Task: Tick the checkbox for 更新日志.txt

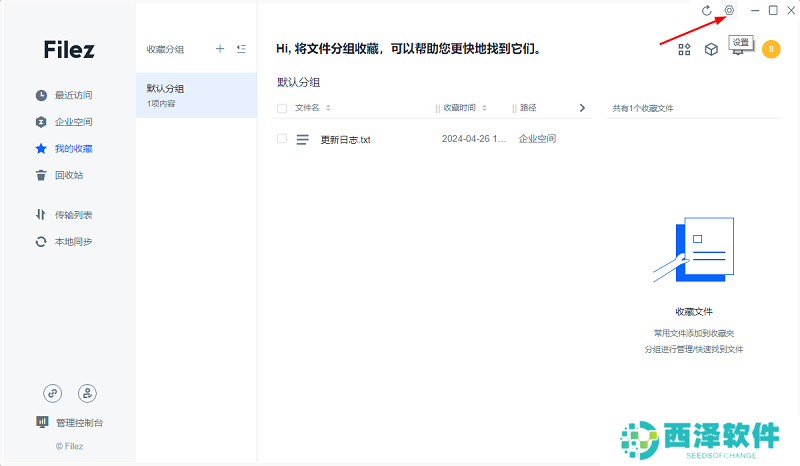Action: (x=282, y=138)
